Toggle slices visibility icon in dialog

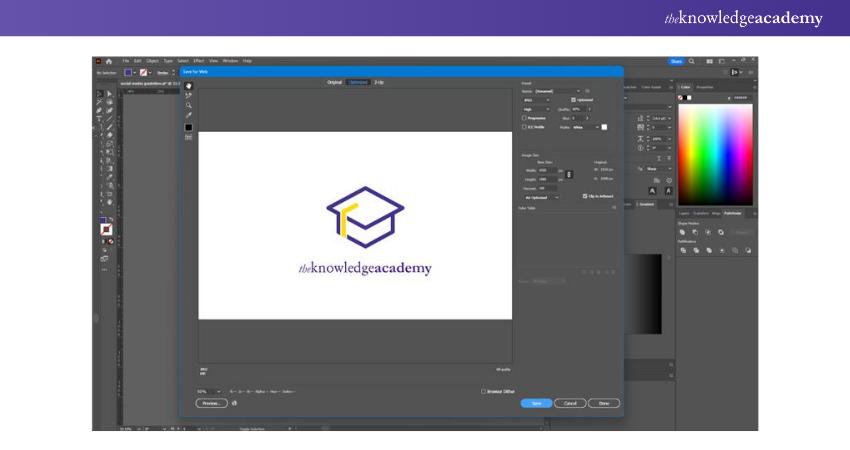click(188, 137)
